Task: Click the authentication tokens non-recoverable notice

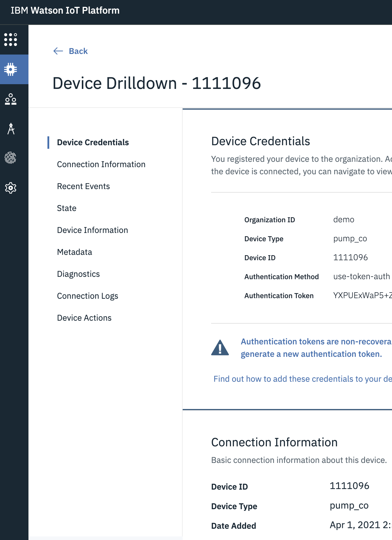Action: (316, 348)
